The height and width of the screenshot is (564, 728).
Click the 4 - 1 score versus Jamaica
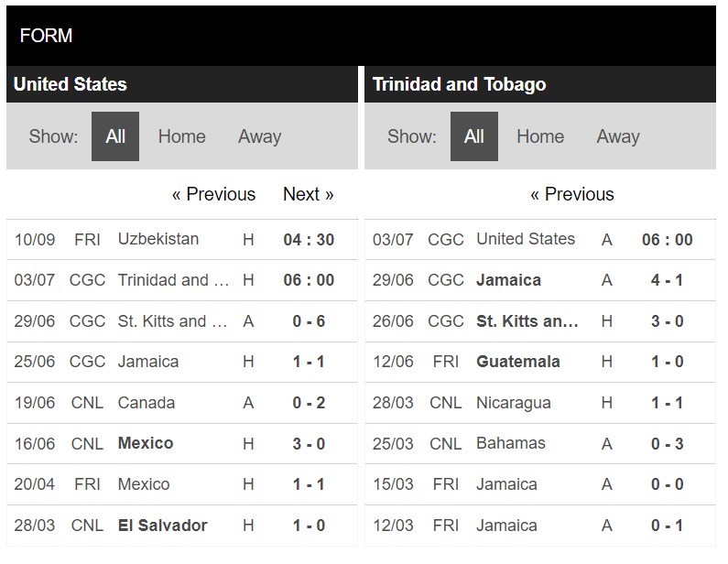click(x=667, y=280)
